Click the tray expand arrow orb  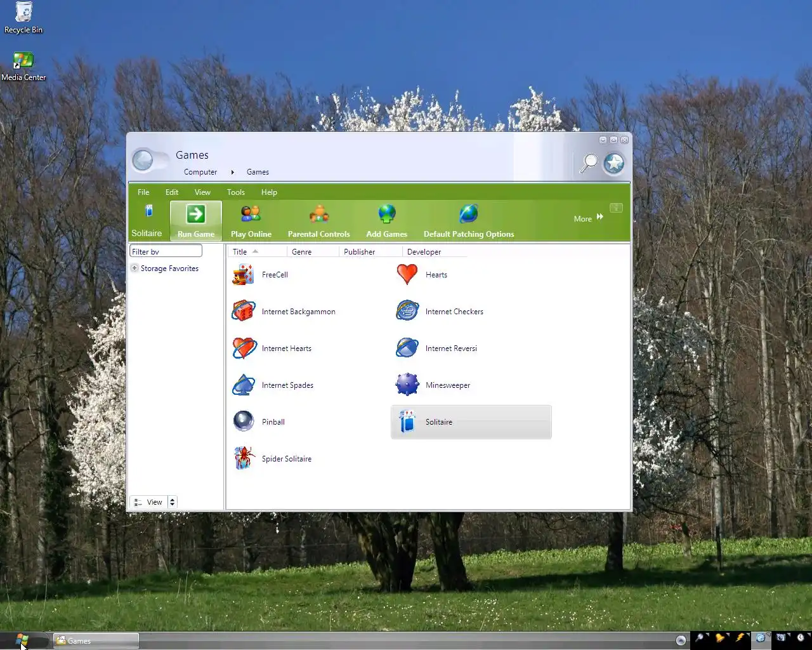pyautogui.click(x=681, y=640)
